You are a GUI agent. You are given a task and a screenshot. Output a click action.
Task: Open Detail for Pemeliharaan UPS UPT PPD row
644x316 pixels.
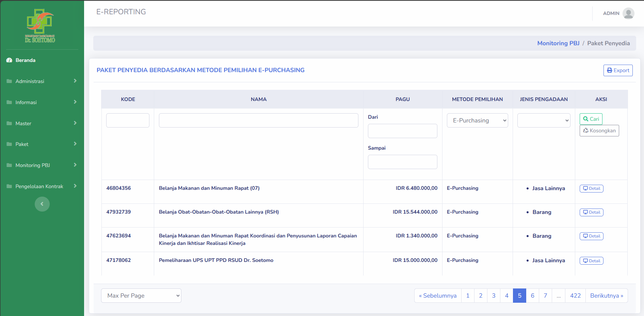591,261
